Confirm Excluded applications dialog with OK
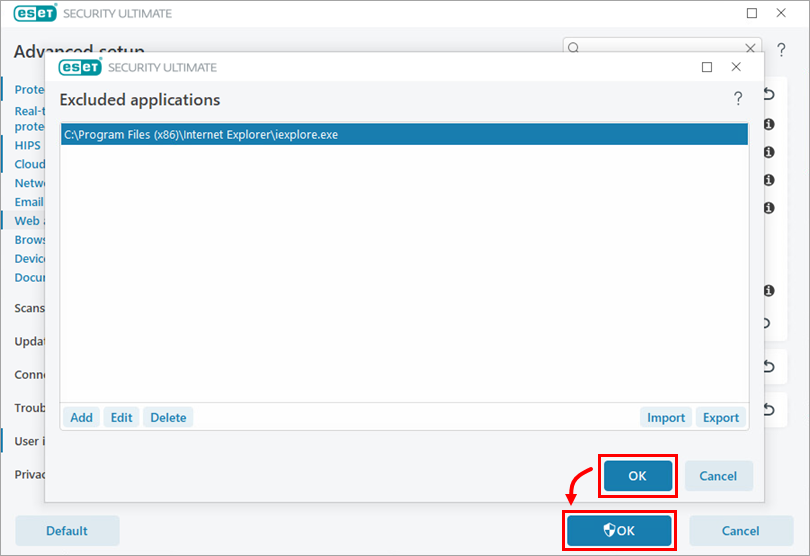Screen dimensions: 810x556 point(637,476)
